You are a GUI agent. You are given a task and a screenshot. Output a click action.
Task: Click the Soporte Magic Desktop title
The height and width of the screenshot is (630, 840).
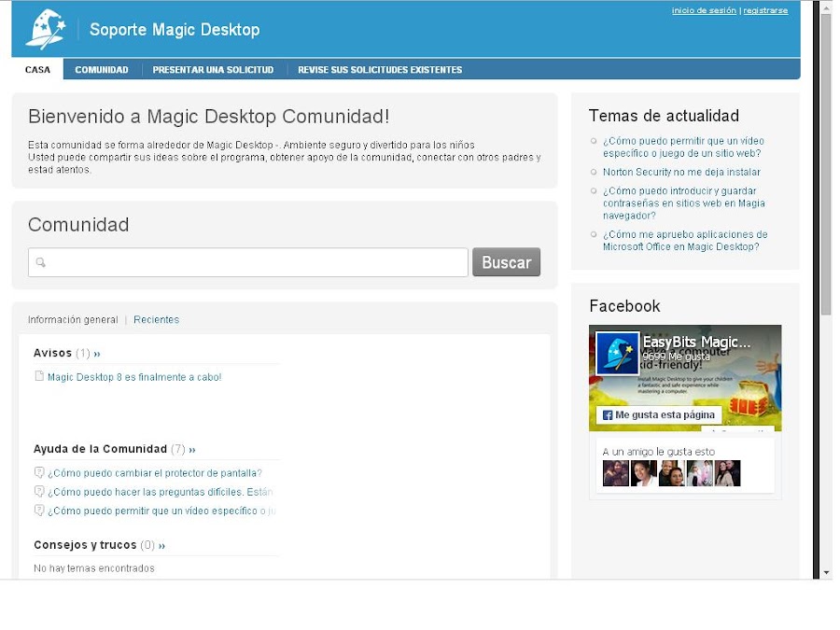pos(175,29)
